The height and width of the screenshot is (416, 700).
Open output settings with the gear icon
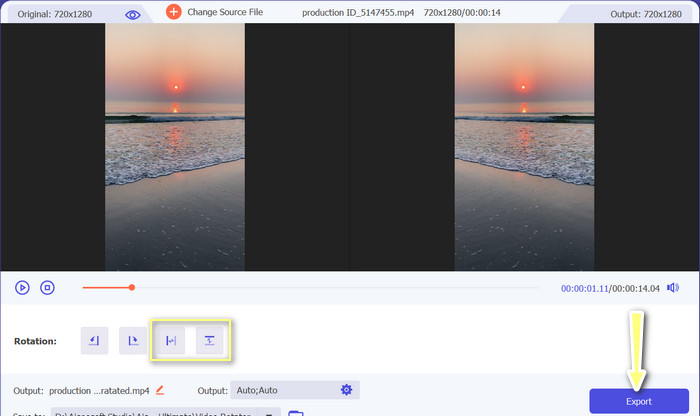pyautogui.click(x=346, y=390)
